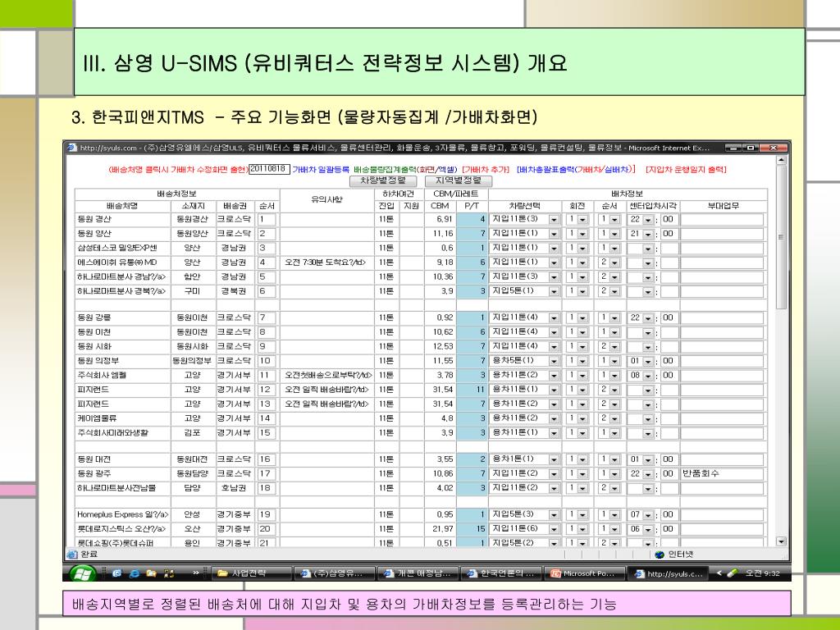This screenshot has height=630, width=840.
Task: Expand hidden system tray icons arrow
Action: pyautogui.click(x=719, y=573)
